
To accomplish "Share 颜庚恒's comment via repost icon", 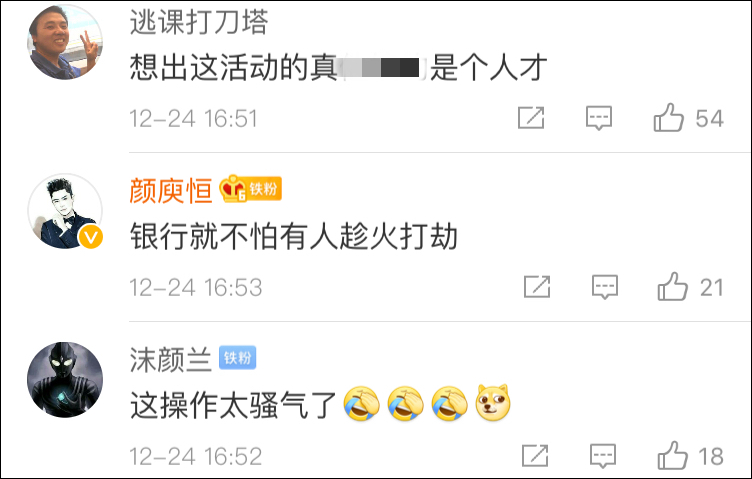I will click(537, 286).
